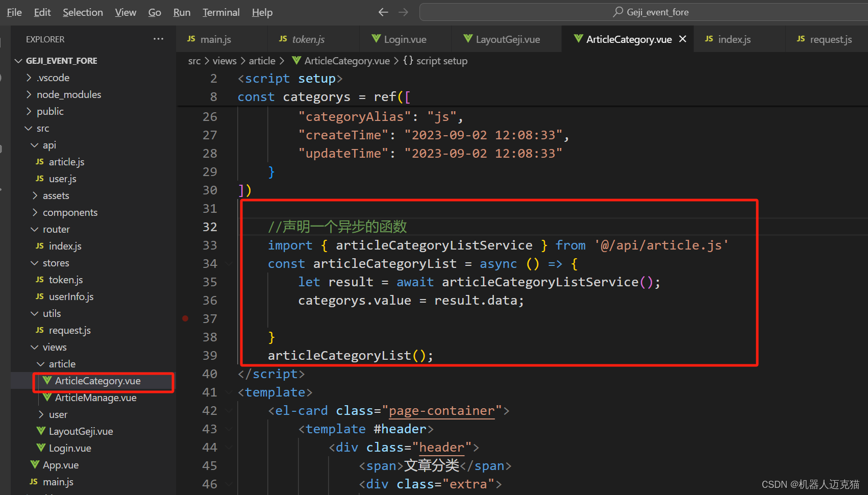This screenshot has height=495, width=868.
Task: Click the forward navigation arrow
Action: click(403, 12)
